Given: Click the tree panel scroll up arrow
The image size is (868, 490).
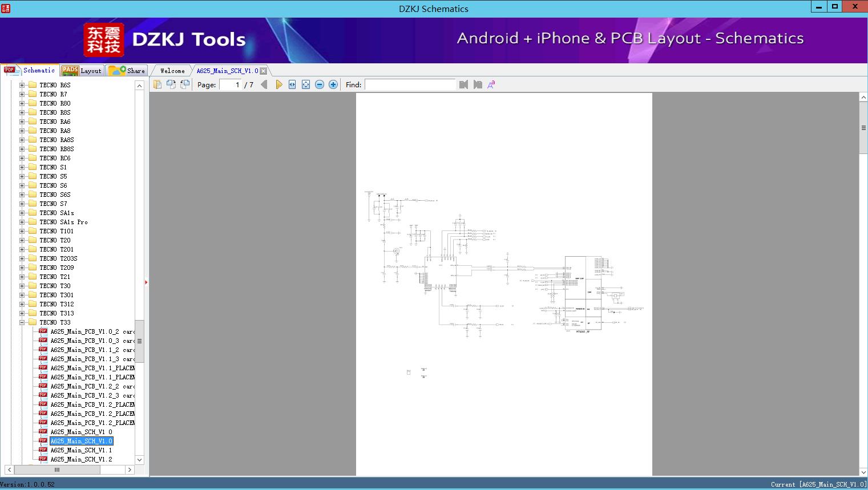Looking at the screenshot, I should tap(139, 86).
